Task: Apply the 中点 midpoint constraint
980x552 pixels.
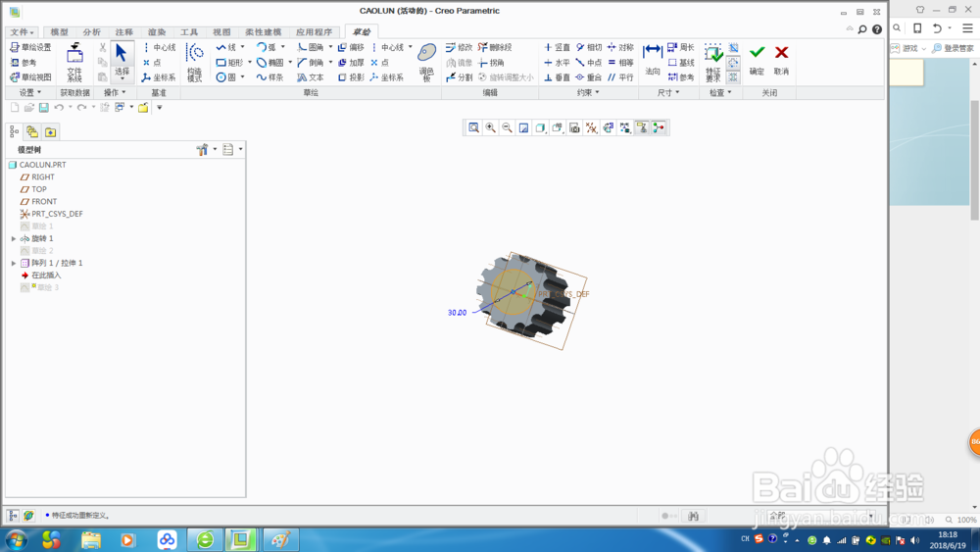Action: tap(589, 63)
